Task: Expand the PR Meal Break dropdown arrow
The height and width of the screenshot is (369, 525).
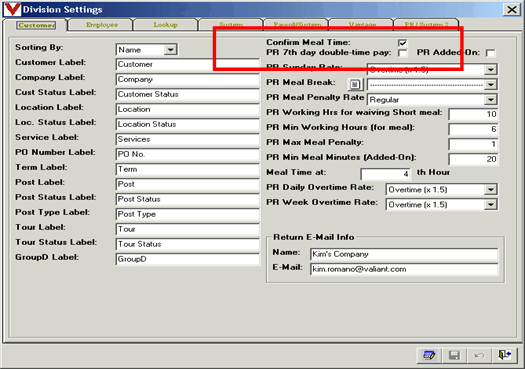Action: [491, 84]
